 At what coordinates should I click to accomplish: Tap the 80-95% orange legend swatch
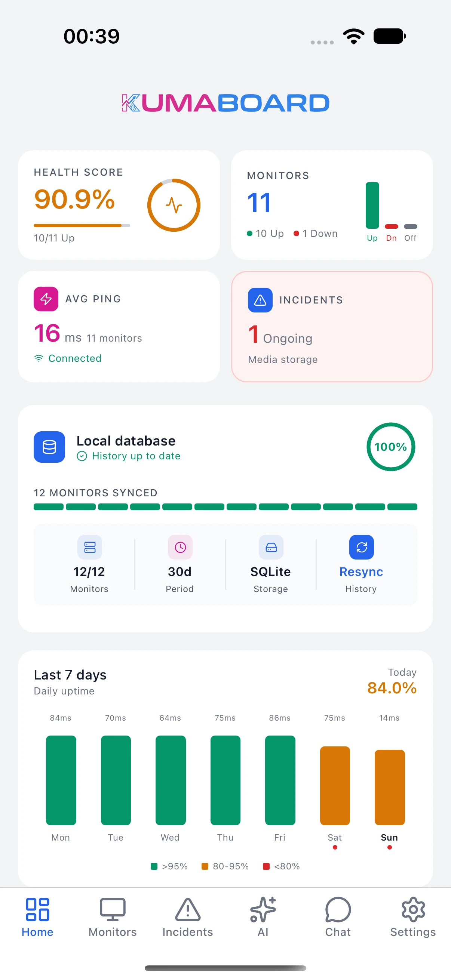205,866
